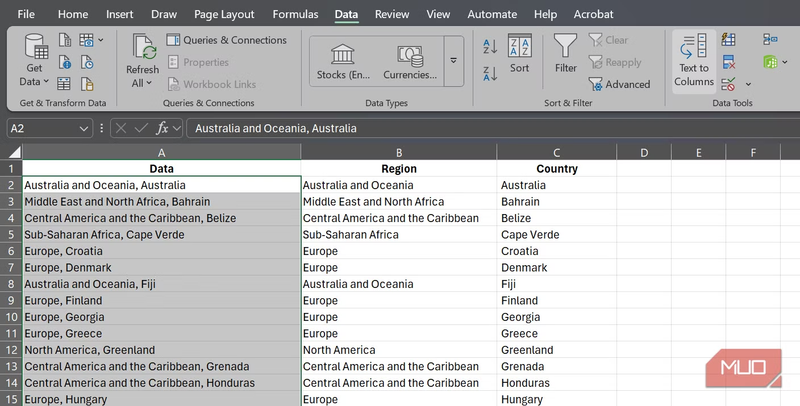The height and width of the screenshot is (406, 800).
Task: Choose the Currencies data type
Action: 410,60
